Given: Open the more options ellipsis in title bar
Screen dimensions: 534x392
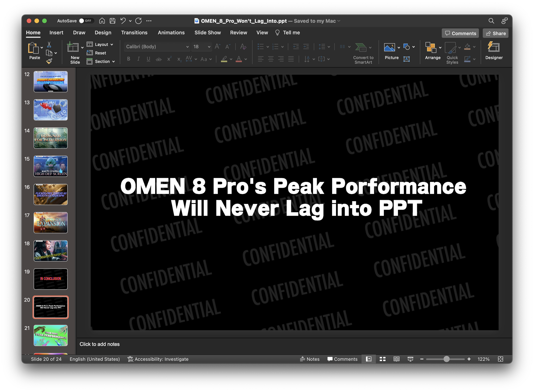Looking at the screenshot, I should [x=149, y=21].
